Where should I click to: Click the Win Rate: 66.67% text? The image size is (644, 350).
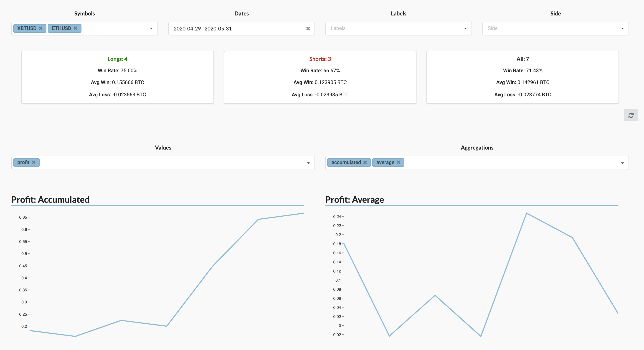(x=320, y=70)
